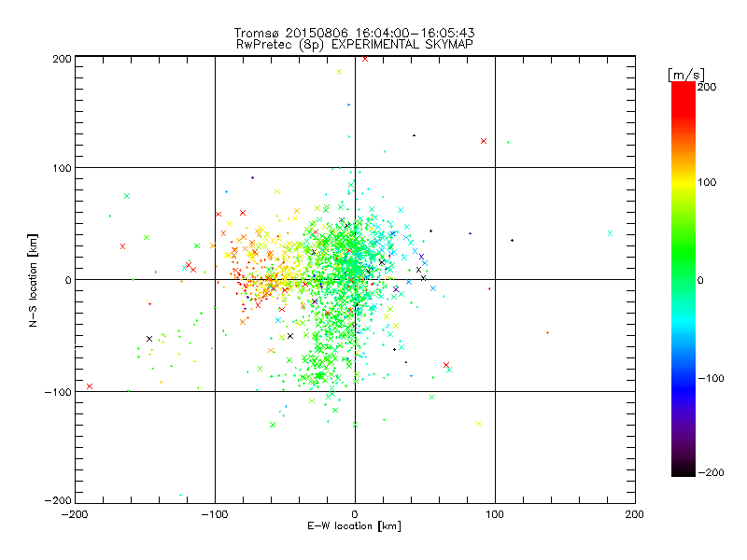Click the colorbar label '-200'
The height and width of the screenshot is (560, 747).
click(711, 472)
